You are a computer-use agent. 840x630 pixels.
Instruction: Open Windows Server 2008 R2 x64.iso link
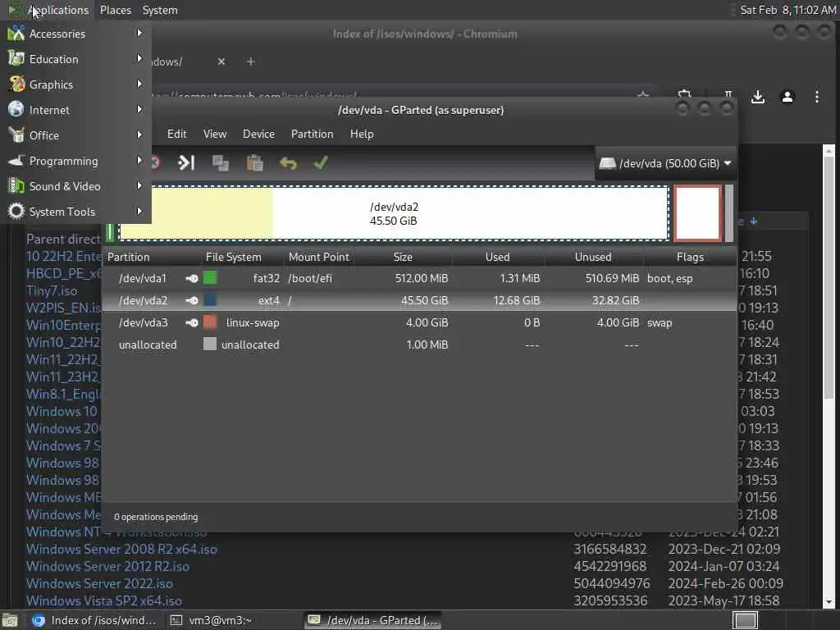[x=121, y=549]
